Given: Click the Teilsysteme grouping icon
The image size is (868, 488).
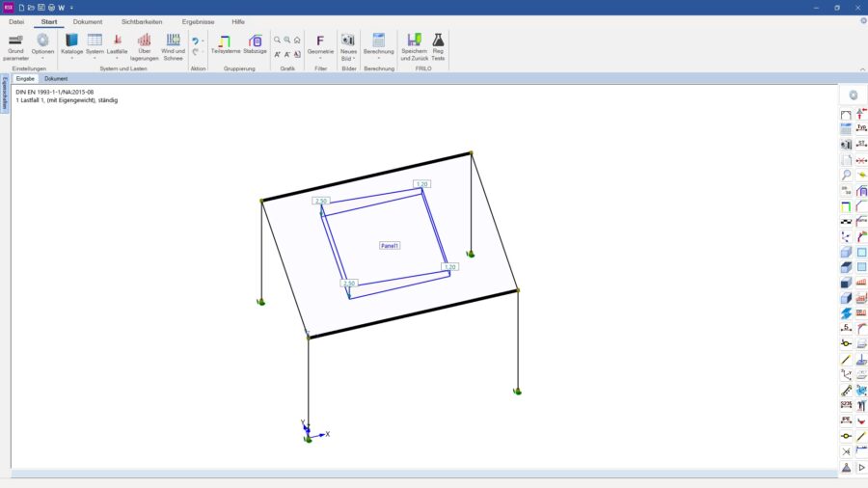Looking at the screenshot, I should point(226,45).
